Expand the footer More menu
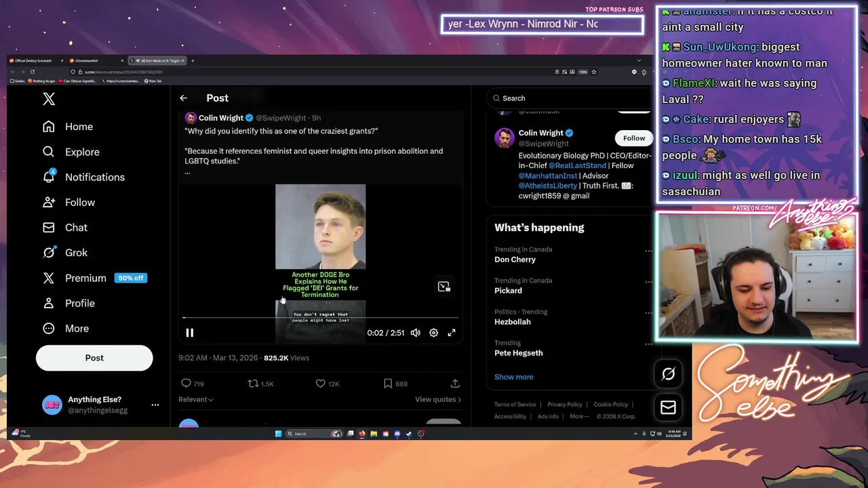The width and height of the screenshot is (868, 488). tap(580, 416)
